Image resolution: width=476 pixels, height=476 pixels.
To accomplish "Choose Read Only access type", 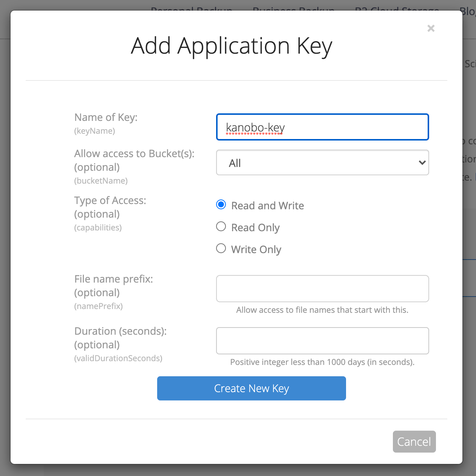I will point(221,226).
